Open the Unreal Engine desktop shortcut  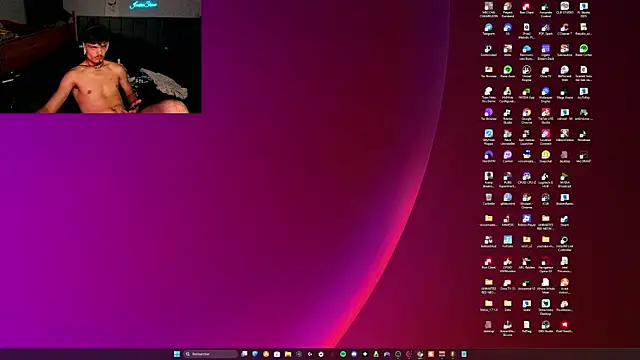[x=527, y=73]
